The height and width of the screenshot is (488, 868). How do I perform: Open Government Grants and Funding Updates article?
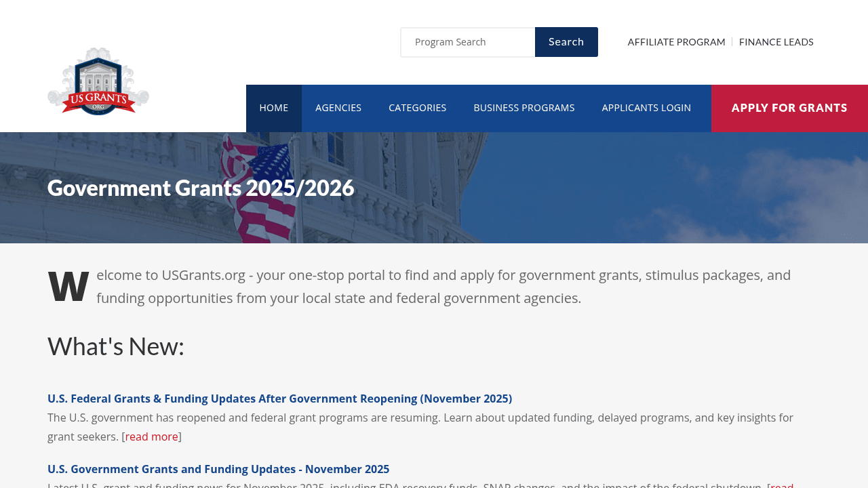[x=218, y=469]
